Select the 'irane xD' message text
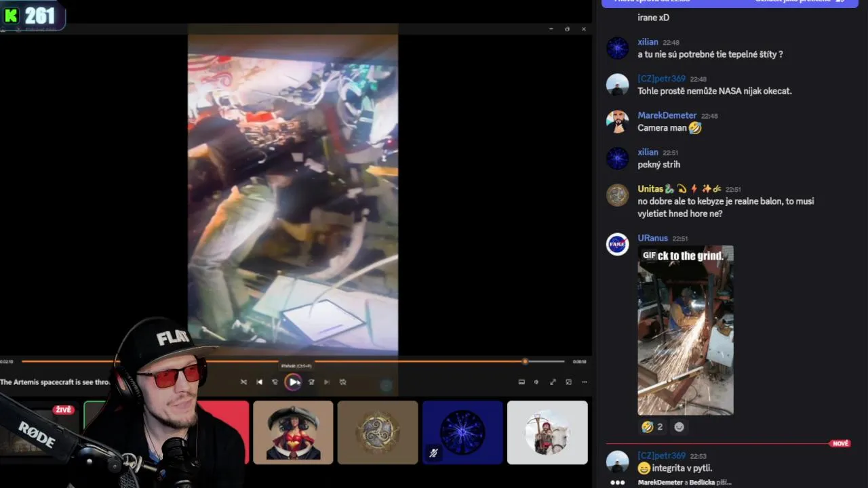Viewport: 868px width, 488px height. (654, 18)
